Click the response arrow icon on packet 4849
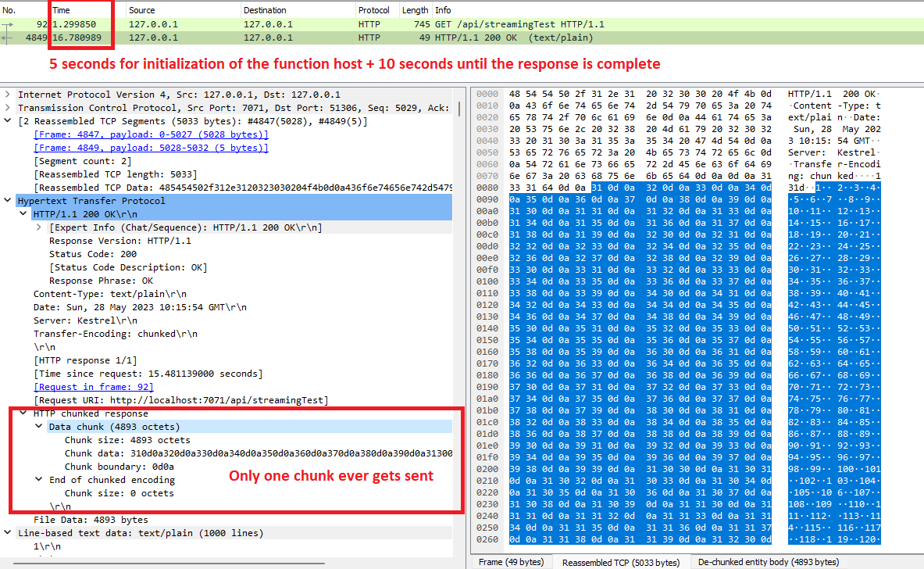The image size is (924, 569). [9, 38]
